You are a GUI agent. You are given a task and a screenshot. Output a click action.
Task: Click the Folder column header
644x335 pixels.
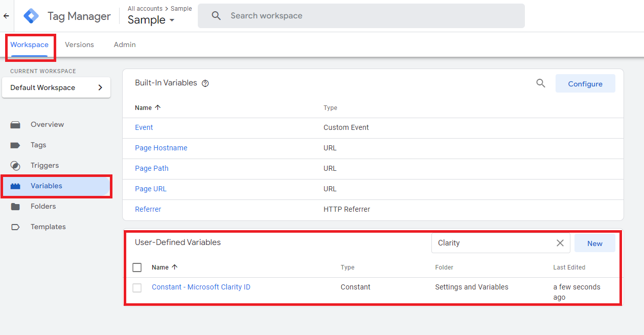(444, 267)
